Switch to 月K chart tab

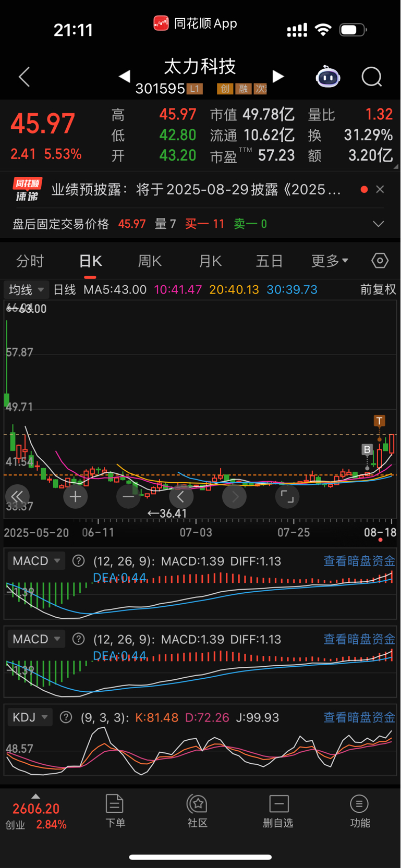pyautogui.click(x=210, y=261)
